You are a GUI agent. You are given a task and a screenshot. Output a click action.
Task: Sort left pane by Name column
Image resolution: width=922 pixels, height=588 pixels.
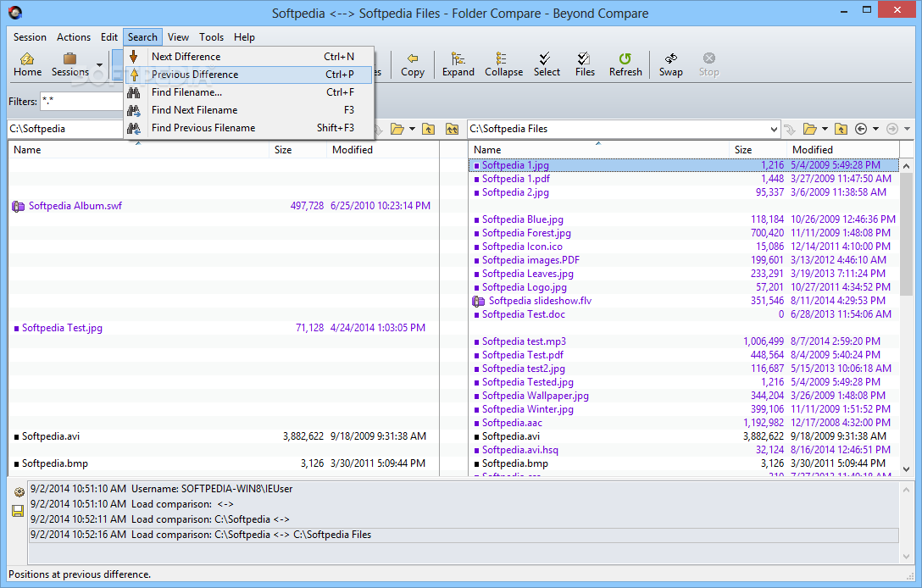tap(139, 150)
